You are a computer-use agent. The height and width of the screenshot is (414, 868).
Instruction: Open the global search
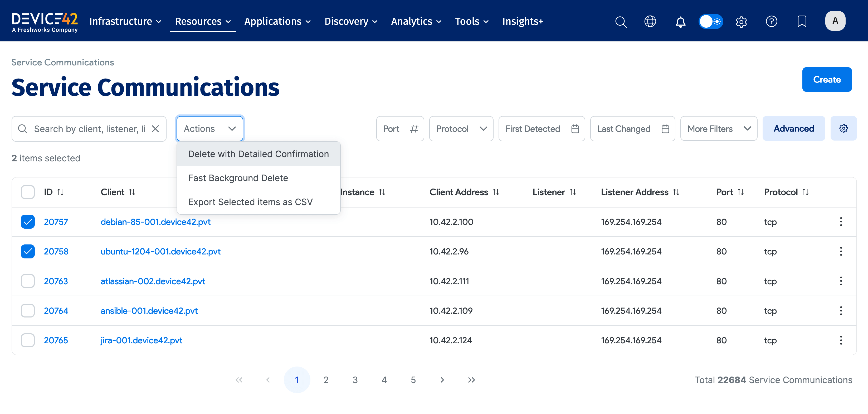click(621, 22)
